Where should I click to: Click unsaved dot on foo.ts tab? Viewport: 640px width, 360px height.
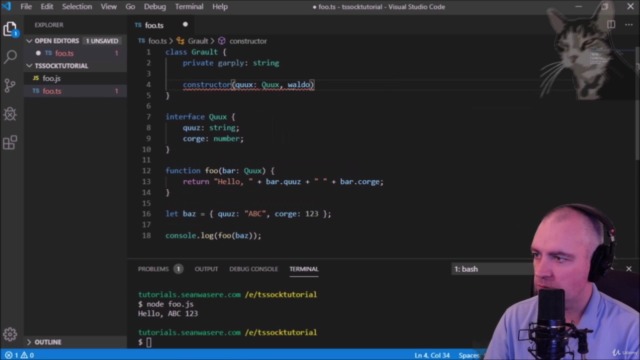coord(185,24)
